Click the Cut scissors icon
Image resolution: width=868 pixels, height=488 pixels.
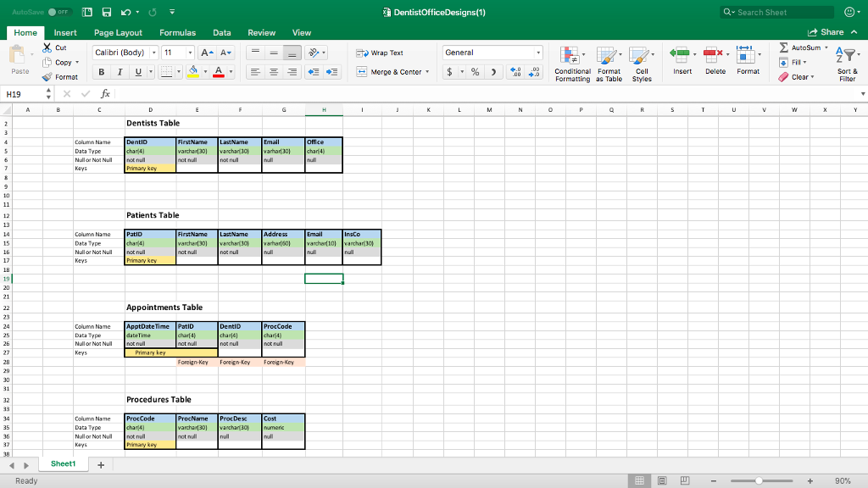click(47, 48)
